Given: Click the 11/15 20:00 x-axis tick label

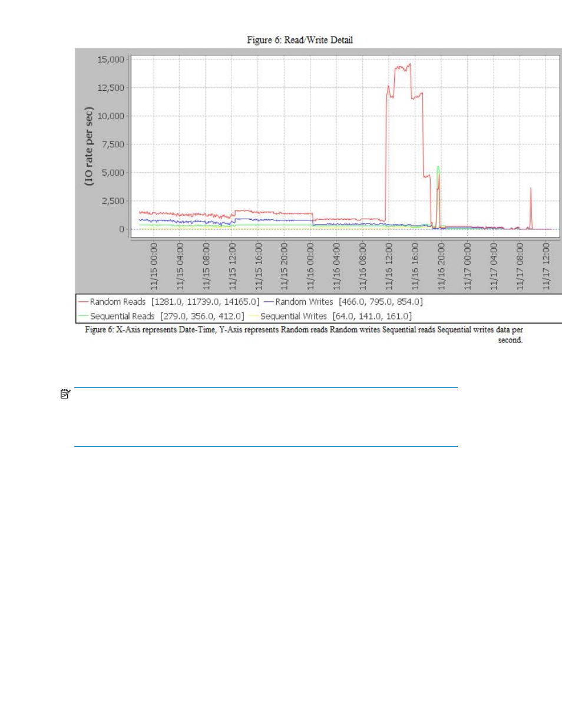Looking at the screenshot, I should (x=285, y=266).
